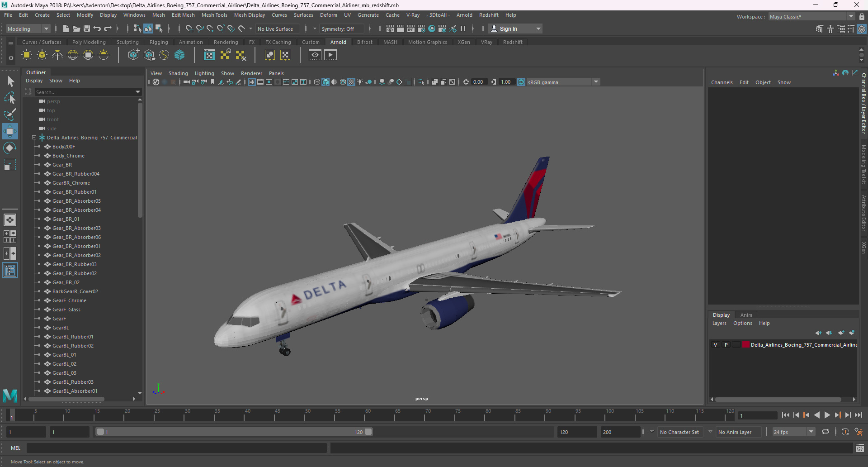Pick the Rotate tool
This screenshot has height=467, width=868.
click(x=10, y=148)
